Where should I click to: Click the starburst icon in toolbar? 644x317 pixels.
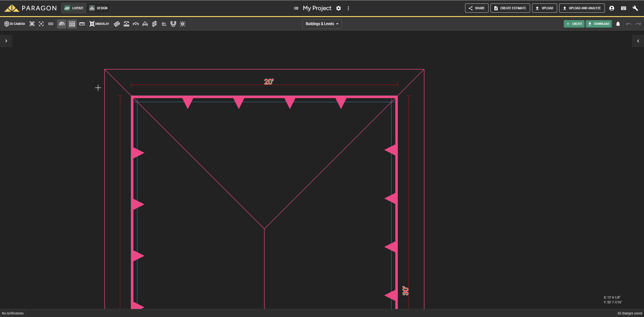tap(183, 24)
